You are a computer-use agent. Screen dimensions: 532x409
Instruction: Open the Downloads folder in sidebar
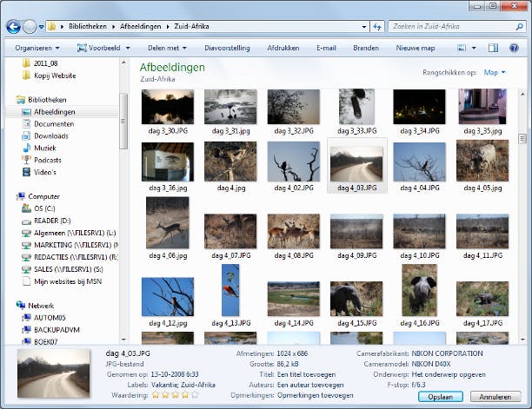tap(51, 136)
